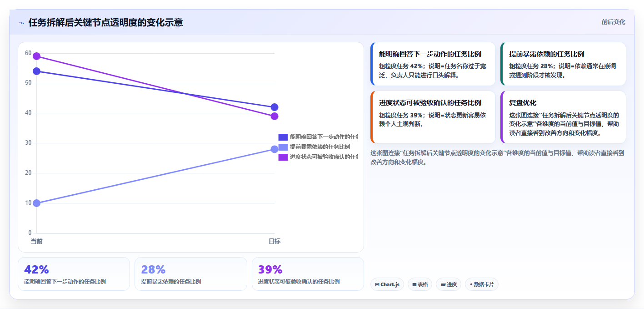Click the 当前 x-axis label

[37, 241]
